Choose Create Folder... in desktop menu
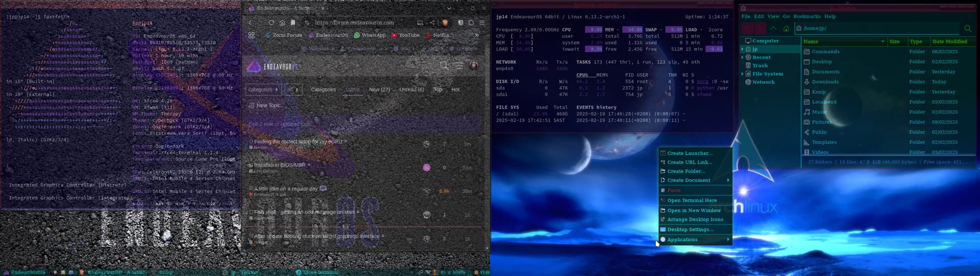980x276 pixels. point(695,171)
